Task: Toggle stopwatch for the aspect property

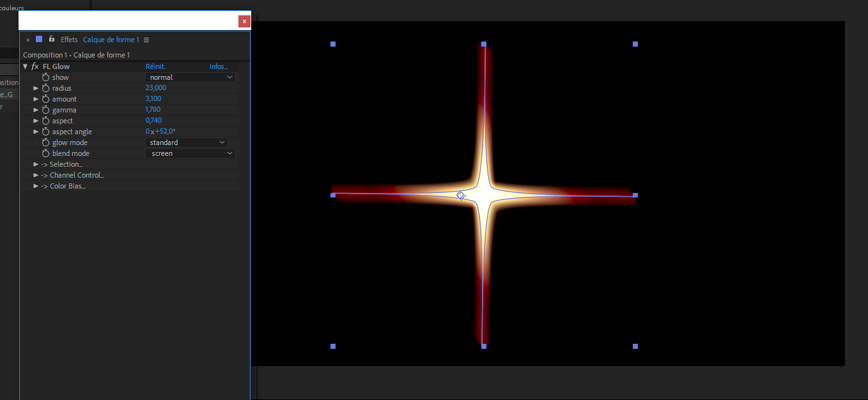Action: 45,121
